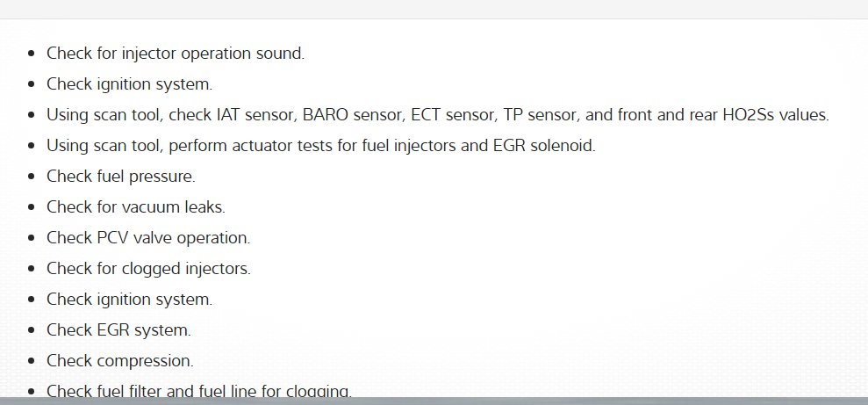
Task: Click the "Check fuel pressure" line
Action: coord(121,177)
